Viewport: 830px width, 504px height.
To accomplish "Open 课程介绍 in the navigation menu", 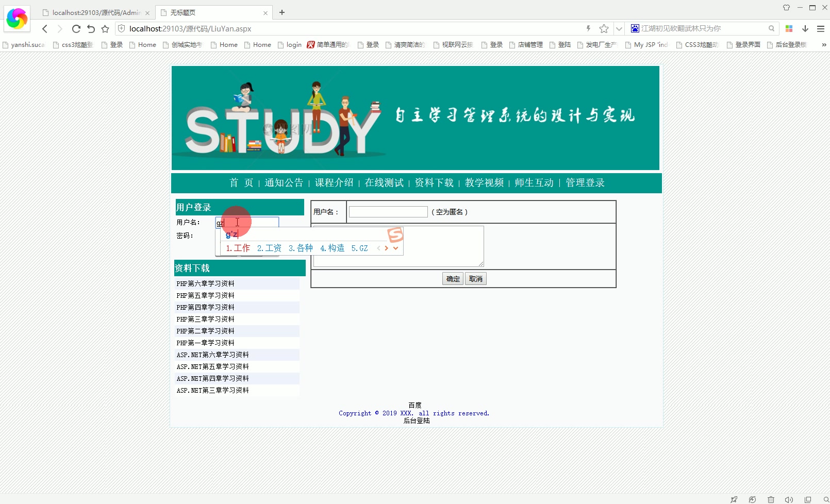I will click(x=334, y=183).
